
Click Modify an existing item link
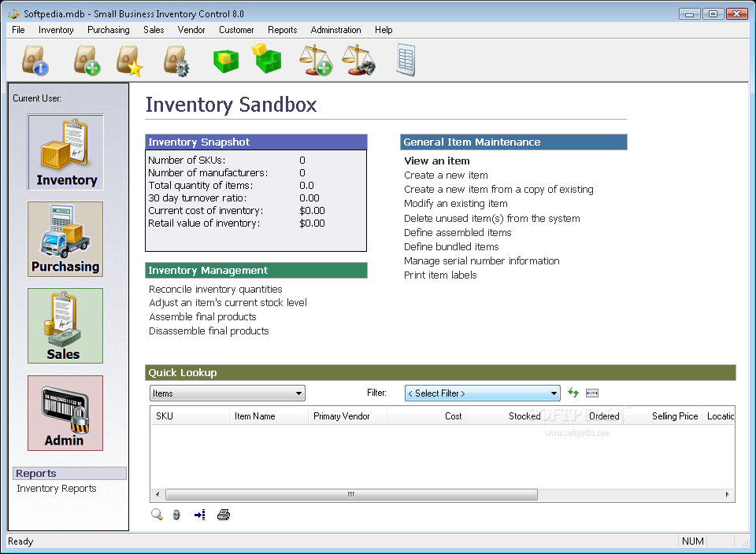click(456, 204)
